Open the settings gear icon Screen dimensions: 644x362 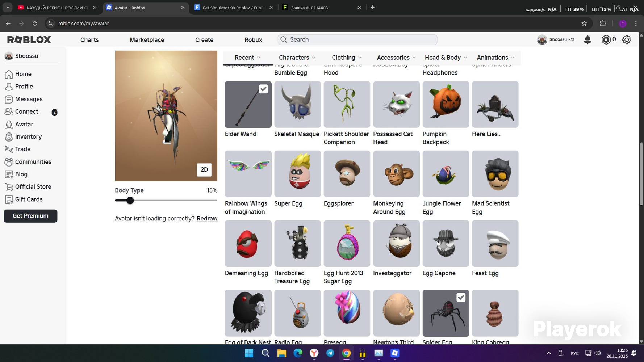click(x=627, y=40)
